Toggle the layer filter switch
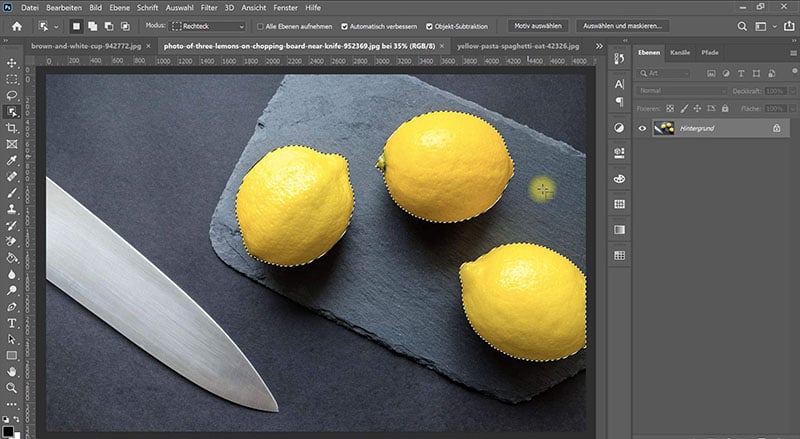800x439 pixels. [x=794, y=71]
